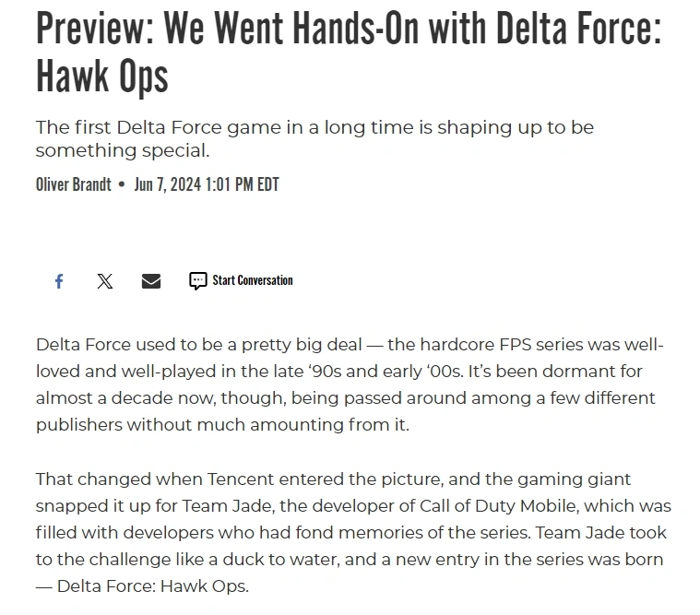Click the Preview: We Went Hands-On headline
The width and height of the screenshot is (700, 615).
(x=349, y=29)
